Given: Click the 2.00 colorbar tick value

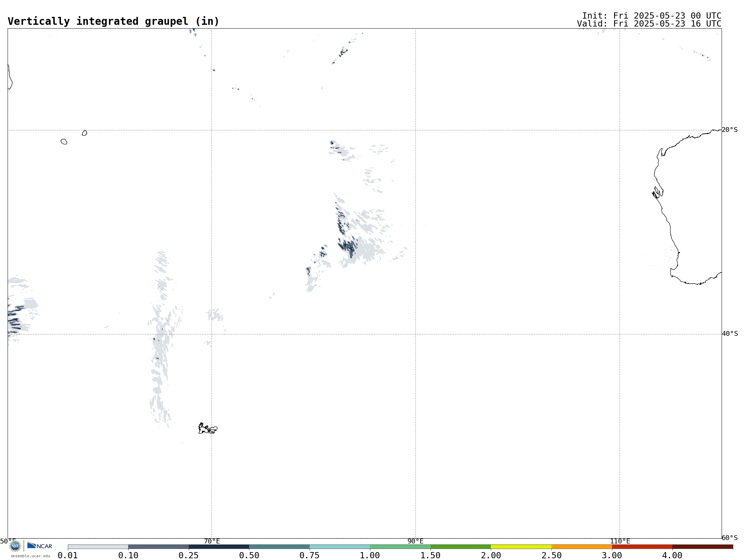Looking at the screenshot, I should 491,556.
